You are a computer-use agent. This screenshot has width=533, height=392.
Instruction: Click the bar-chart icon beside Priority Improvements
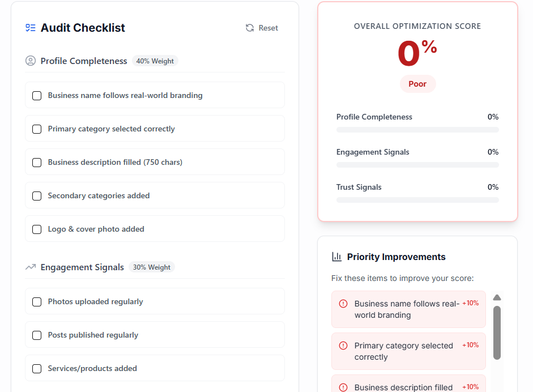pos(336,257)
